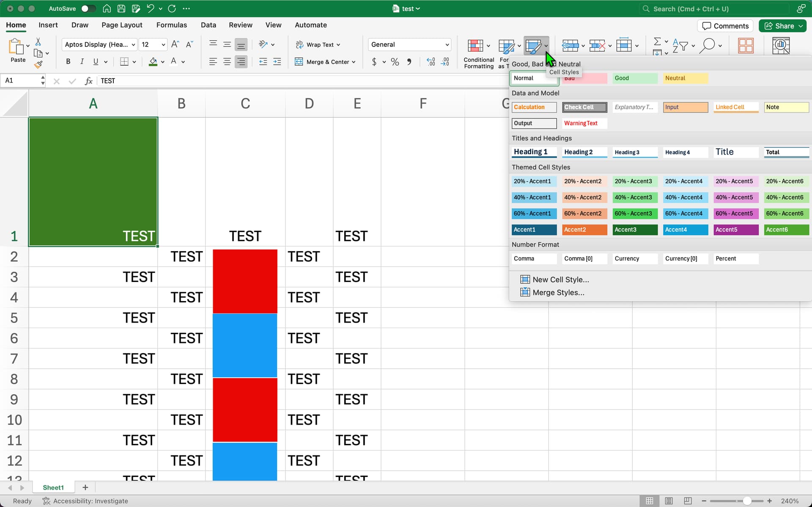Click the Paste clipboard icon
Image resolution: width=812 pixels, height=507 pixels.
tap(16, 46)
